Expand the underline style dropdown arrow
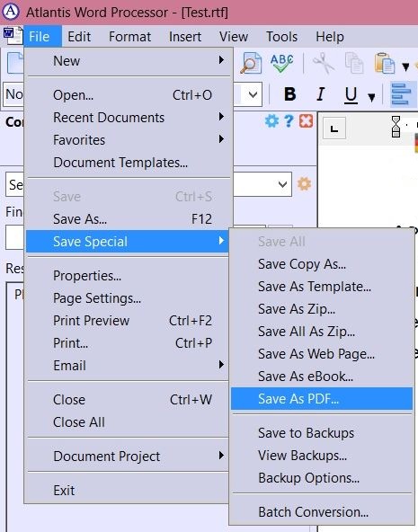418x532 pixels. [x=372, y=98]
